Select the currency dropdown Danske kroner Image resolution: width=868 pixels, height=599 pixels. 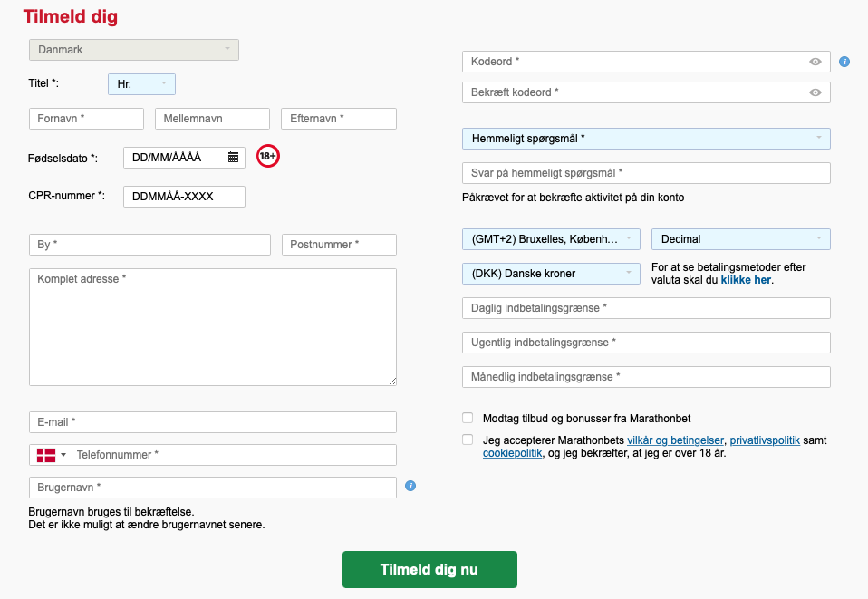pos(552,273)
